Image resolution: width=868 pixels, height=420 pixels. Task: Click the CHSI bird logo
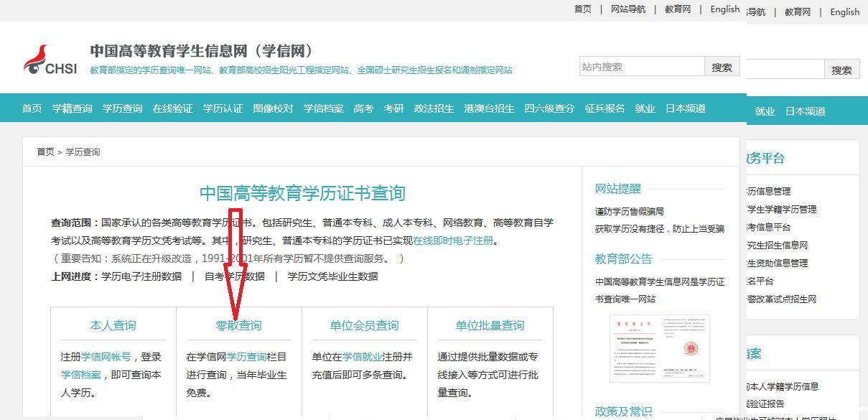tap(49, 60)
